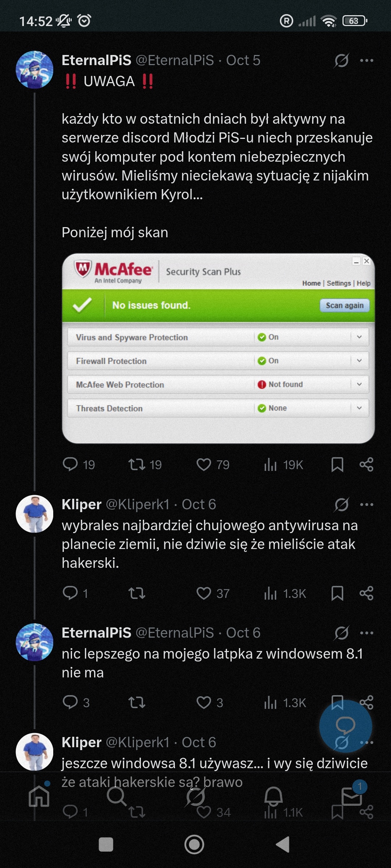Open Messages envelope with unread badge
This screenshot has width=391, height=868.
click(352, 797)
